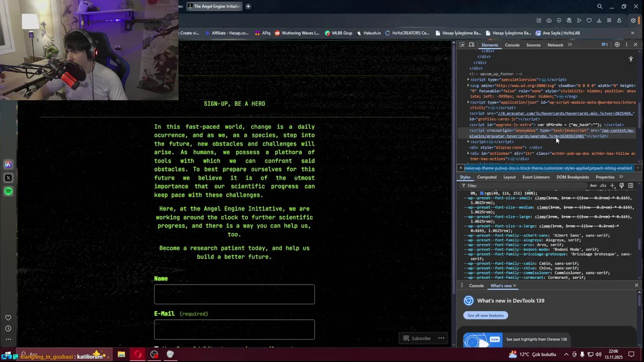Open the three-dot menu beside Subscribe
The height and width of the screenshot is (362, 644).
(441, 338)
